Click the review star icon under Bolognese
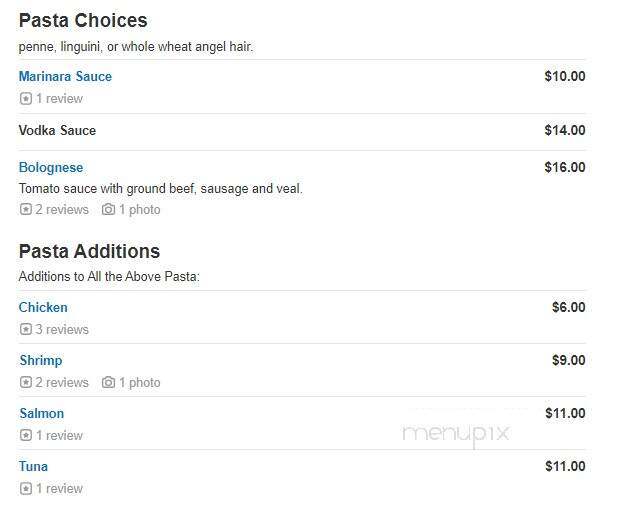This screenshot has width=635, height=516. click(x=26, y=209)
